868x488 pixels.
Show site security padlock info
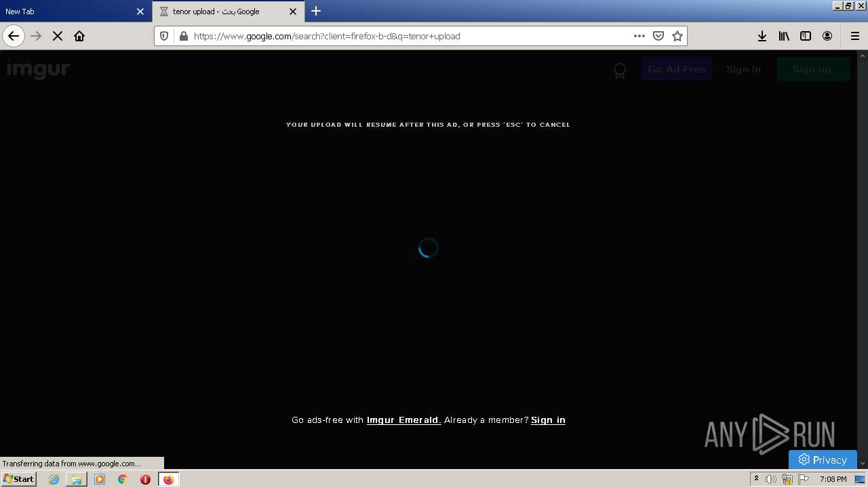coord(183,36)
